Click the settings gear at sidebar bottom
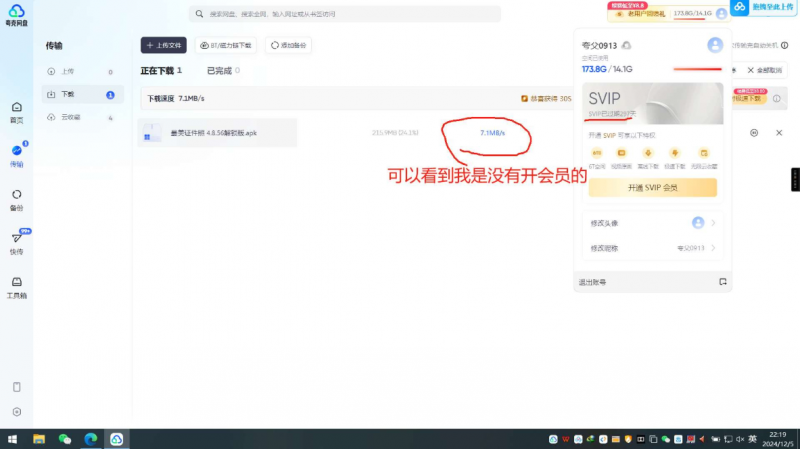 coord(16,411)
